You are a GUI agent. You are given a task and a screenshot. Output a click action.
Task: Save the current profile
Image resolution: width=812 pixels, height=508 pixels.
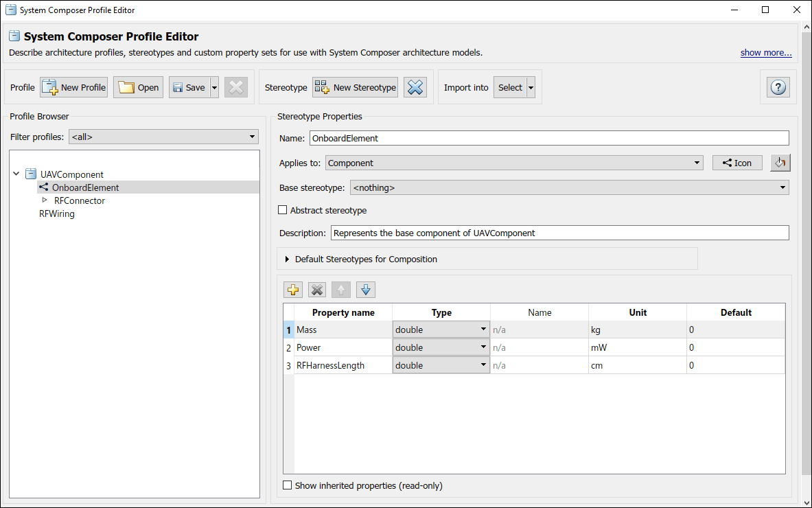(x=188, y=87)
